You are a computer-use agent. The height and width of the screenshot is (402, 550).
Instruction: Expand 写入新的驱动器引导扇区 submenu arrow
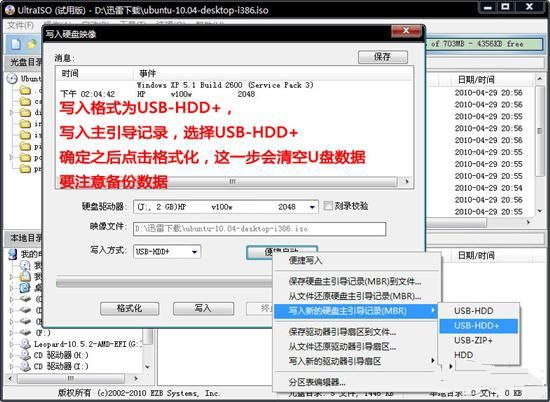pos(433,361)
